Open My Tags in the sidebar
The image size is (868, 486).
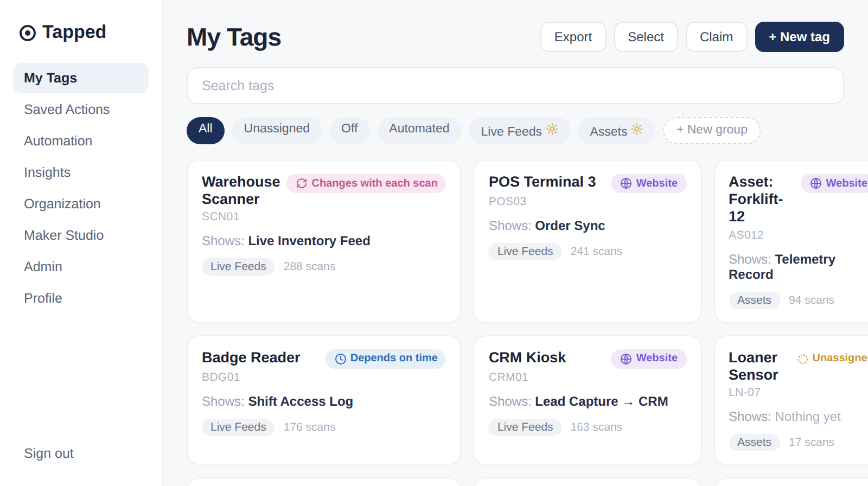(81, 78)
